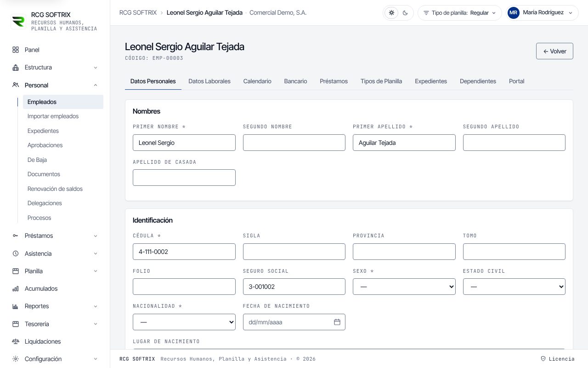The height and width of the screenshot is (368, 588).
Task: Open the Préstamos tab
Action: (334, 81)
